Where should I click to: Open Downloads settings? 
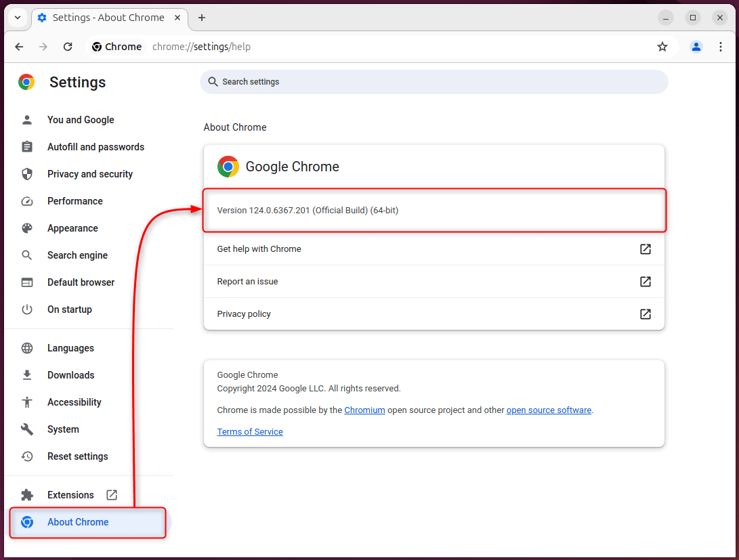pyautogui.click(x=70, y=375)
